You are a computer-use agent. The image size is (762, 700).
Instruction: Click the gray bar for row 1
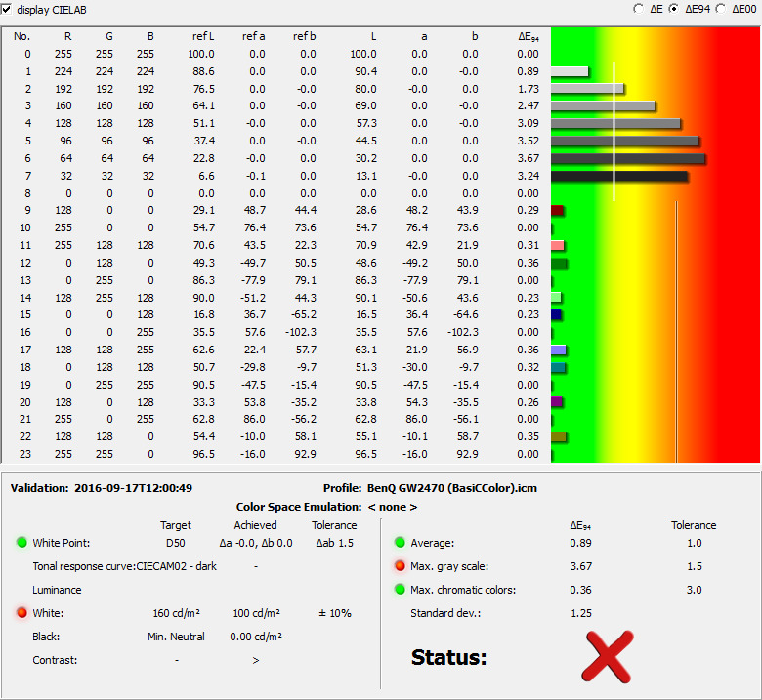[570, 72]
